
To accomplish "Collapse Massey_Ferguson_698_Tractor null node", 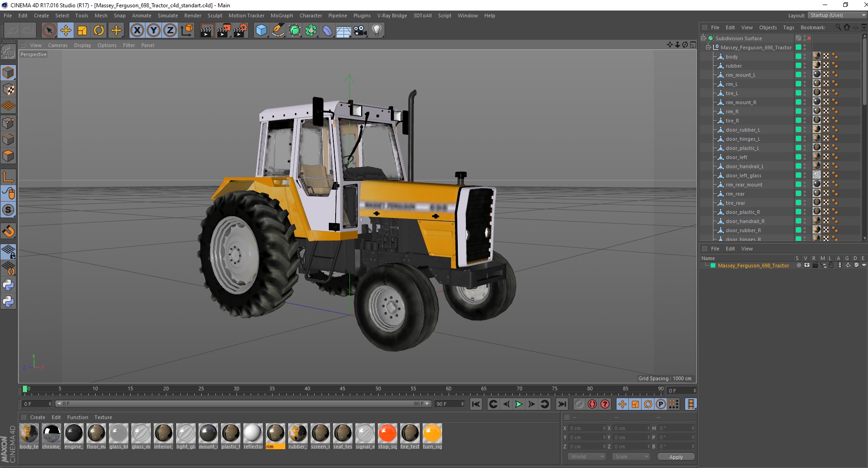I will (708, 48).
